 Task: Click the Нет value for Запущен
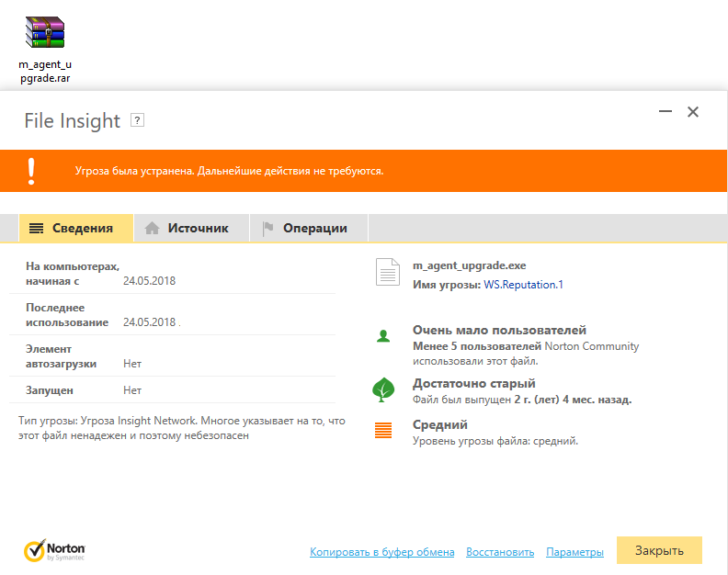(x=132, y=390)
